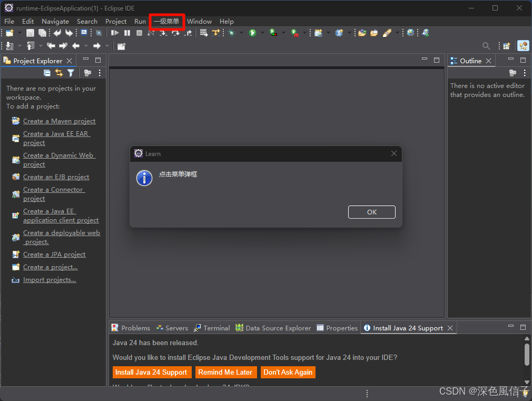Click the green Run button icon

click(x=252, y=33)
